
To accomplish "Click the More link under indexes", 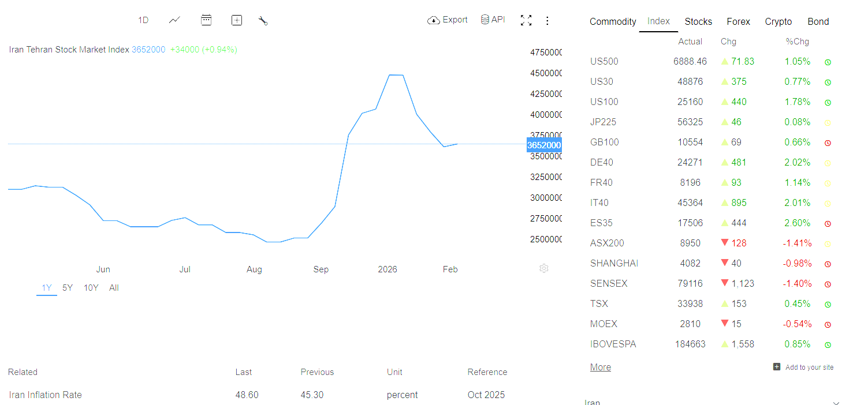I will 600,367.
